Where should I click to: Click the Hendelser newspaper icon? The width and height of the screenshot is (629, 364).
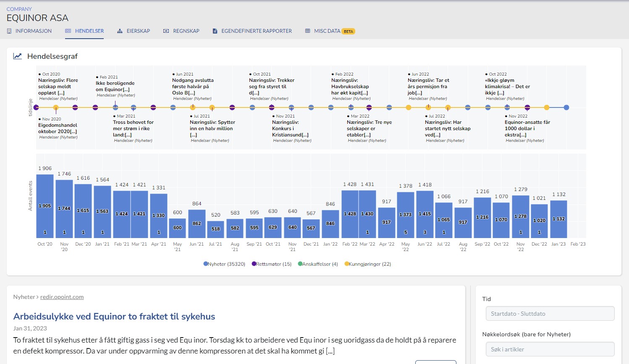(x=68, y=31)
